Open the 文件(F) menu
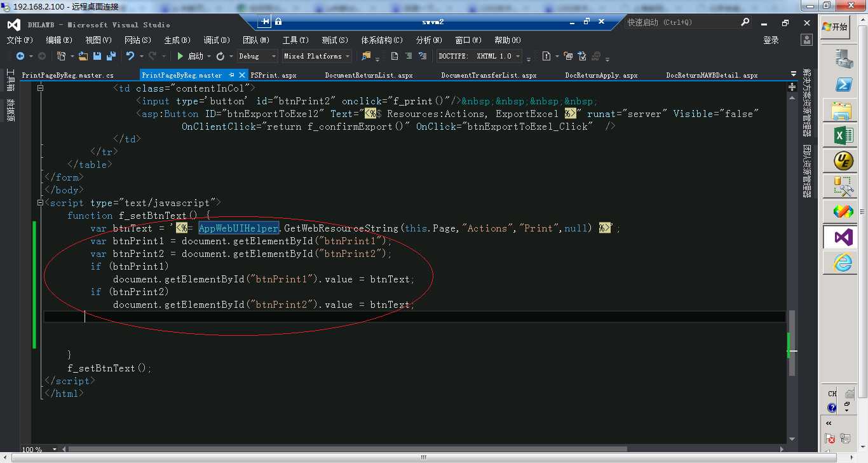This screenshot has height=463, width=868. click(x=20, y=40)
